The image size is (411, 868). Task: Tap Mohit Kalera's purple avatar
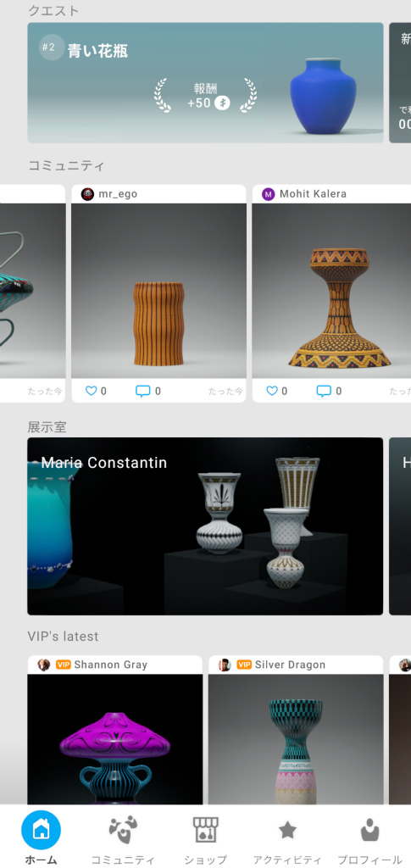[269, 194]
